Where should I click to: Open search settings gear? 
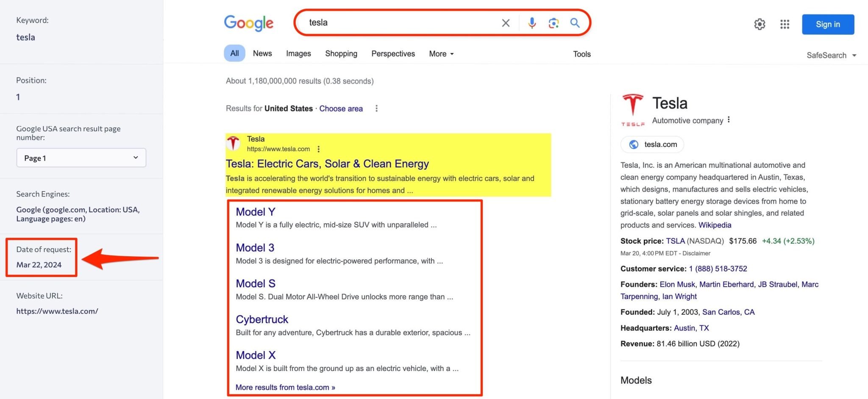(x=759, y=24)
